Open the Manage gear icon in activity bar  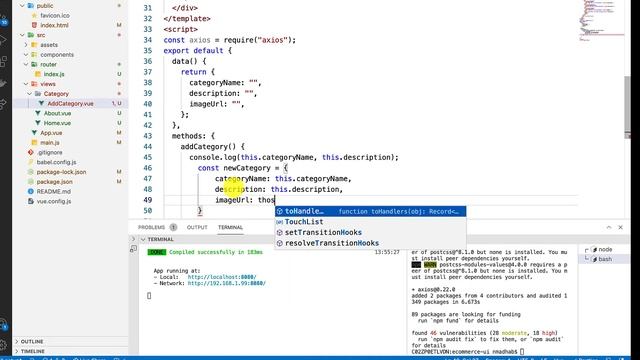3,345
